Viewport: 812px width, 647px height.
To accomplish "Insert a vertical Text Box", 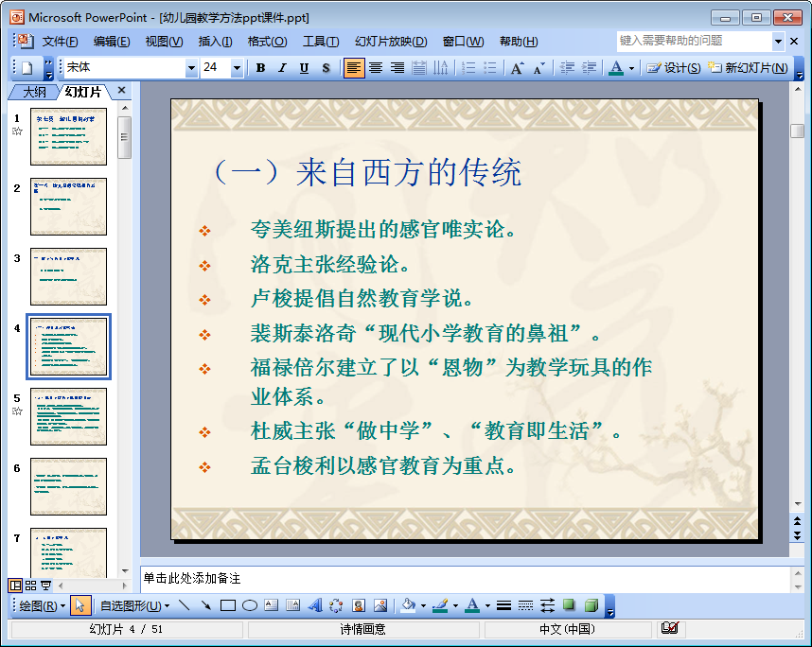I will click(x=293, y=605).
